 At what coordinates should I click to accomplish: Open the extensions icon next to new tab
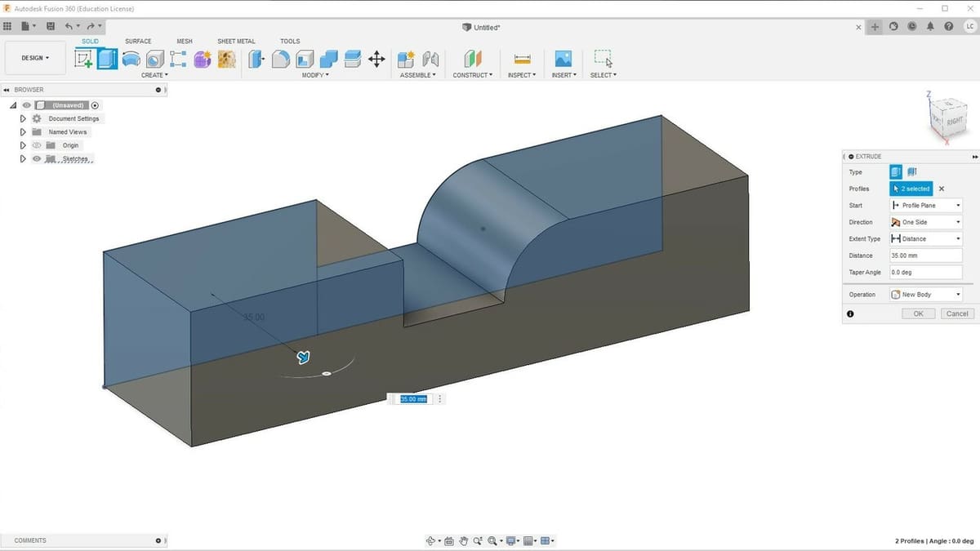(893, 26)
